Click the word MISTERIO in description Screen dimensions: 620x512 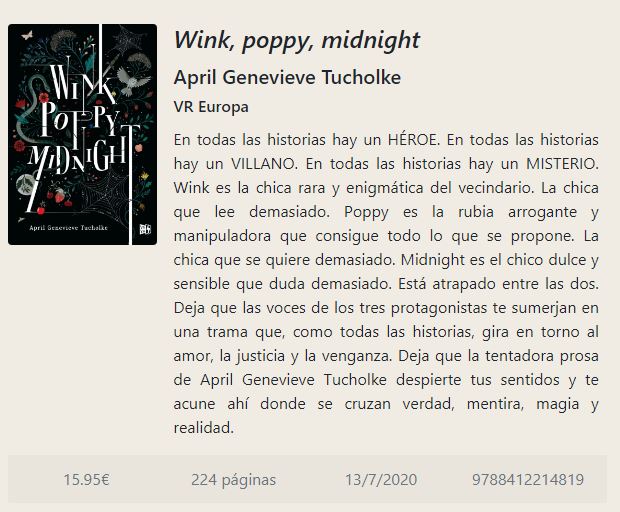pos(561,164)
